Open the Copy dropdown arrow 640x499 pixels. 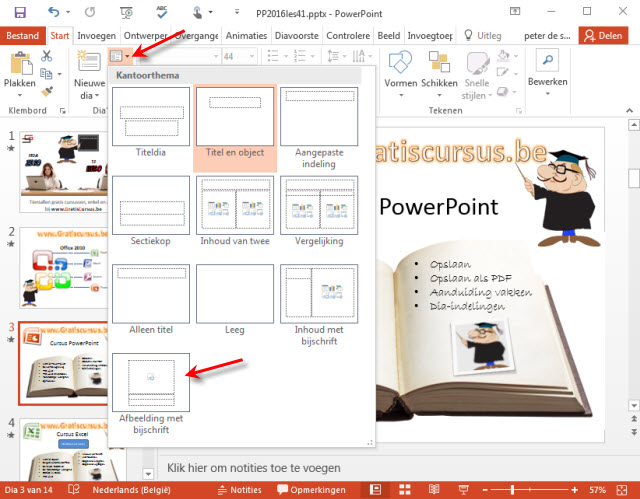[60, 74]
